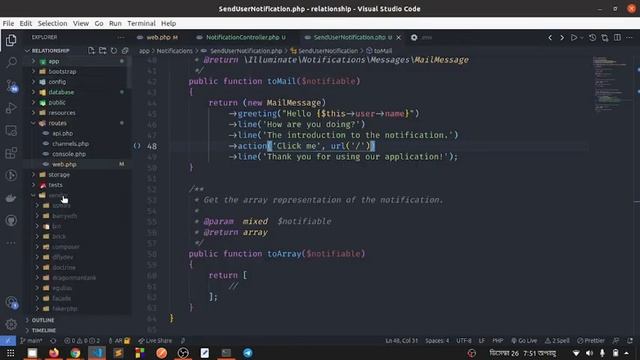Open changes for the current file
Image resolution: width=640 pixels, height=360 pixels.
pyautogui.click(x=604, y=38)
